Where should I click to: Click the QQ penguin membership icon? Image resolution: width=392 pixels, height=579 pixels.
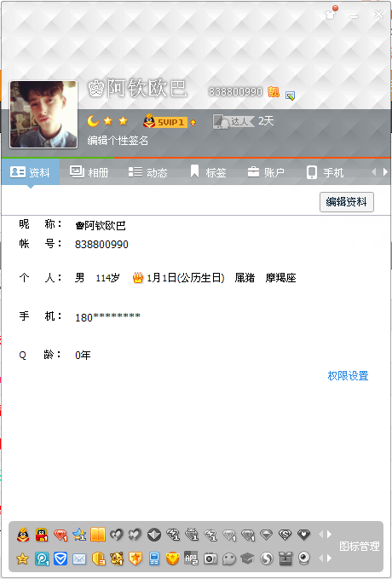pyautogui.click(x=23, y=535)
